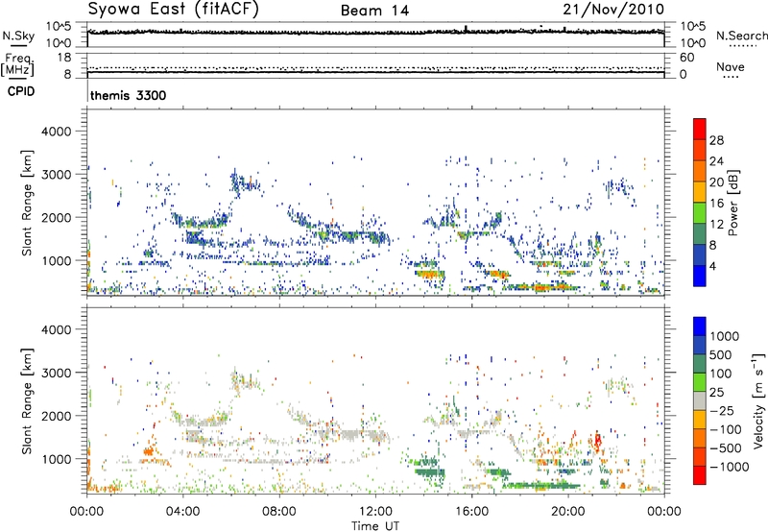Pick the red top segment of the Power colorbar

click(x=700, y=129)
